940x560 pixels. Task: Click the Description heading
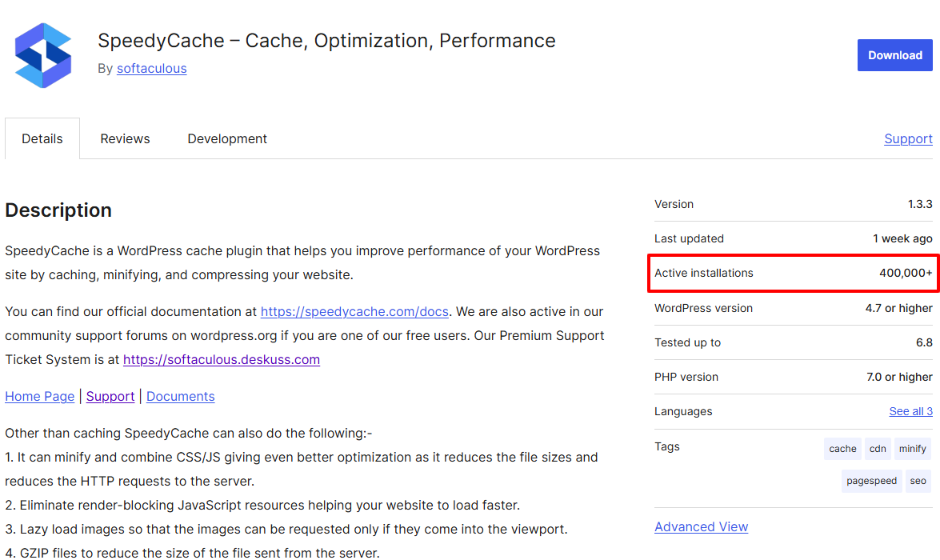(x=58, y=210)
